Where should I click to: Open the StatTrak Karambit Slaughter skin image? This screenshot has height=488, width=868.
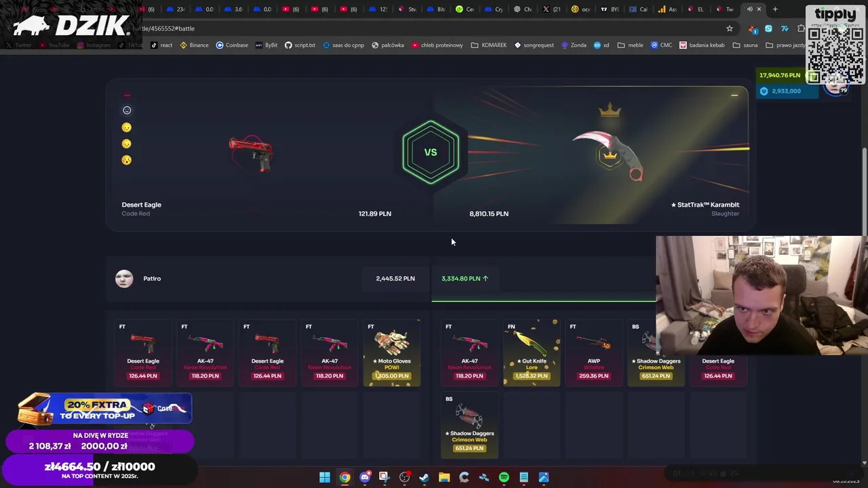pos(608,155)
